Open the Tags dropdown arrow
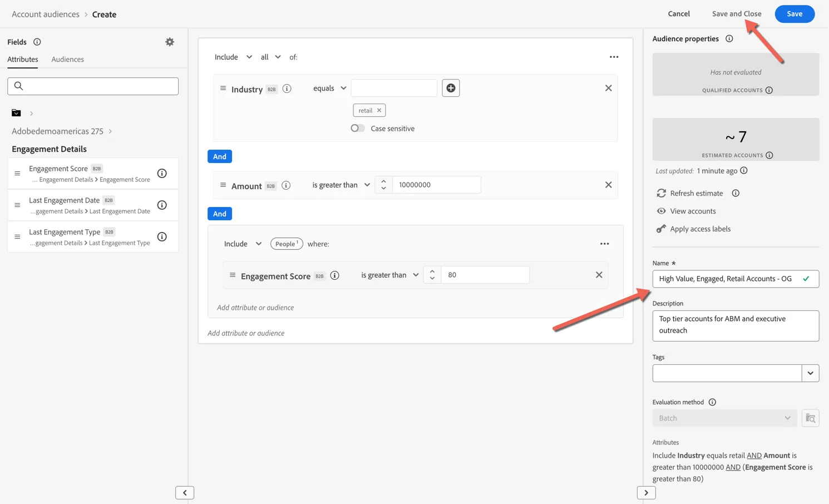This screenshot has width=829, height=504. pos(810,373)
